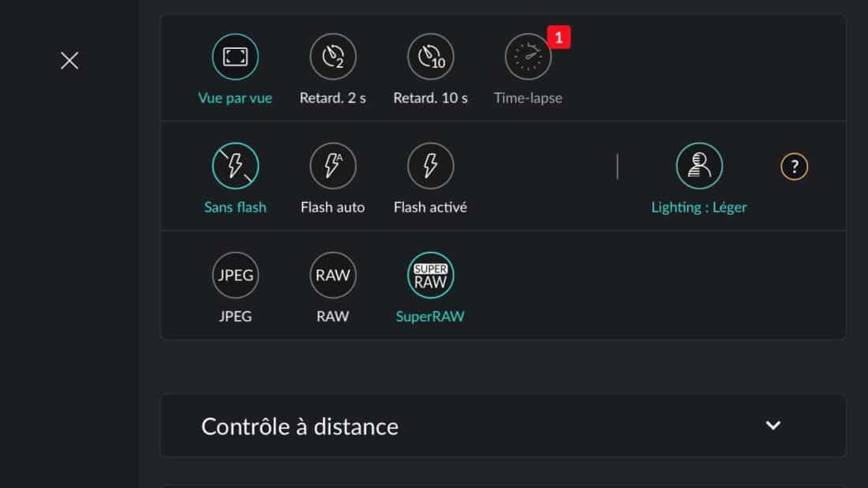Select the JPEG format circle
The image size is (868, 488).
[x=235, y=276]
